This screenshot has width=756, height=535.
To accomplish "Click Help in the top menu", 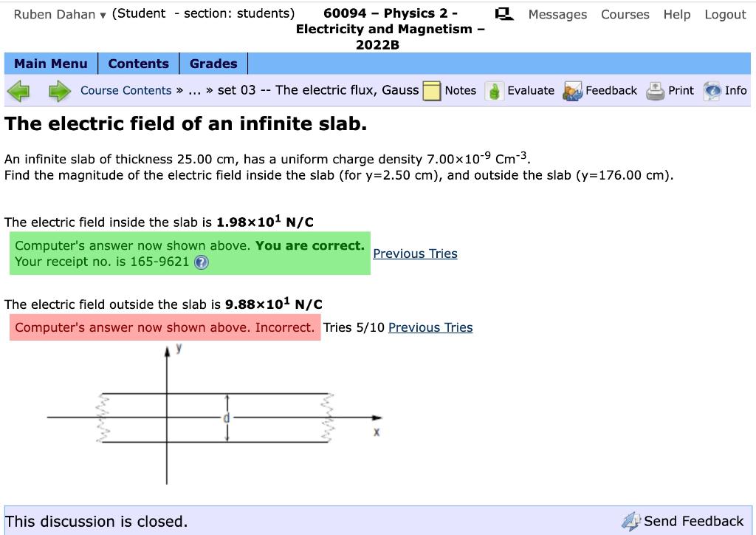I will [676, 15].
